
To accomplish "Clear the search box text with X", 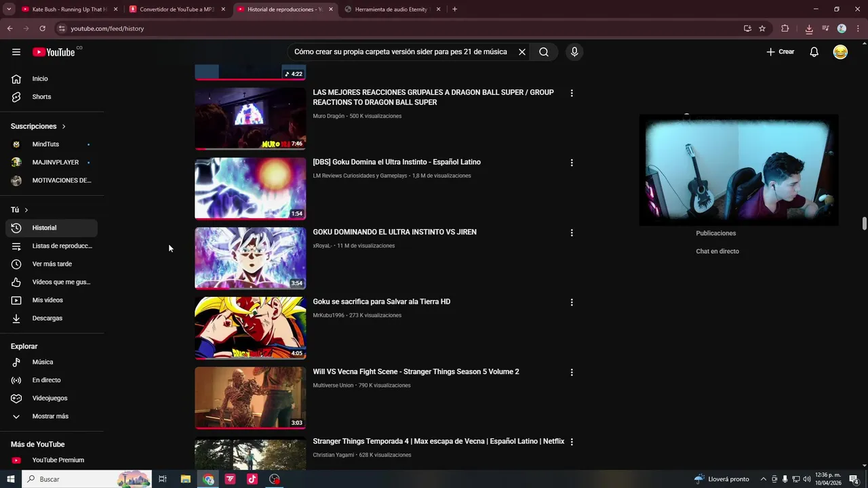I will [522, 52].
